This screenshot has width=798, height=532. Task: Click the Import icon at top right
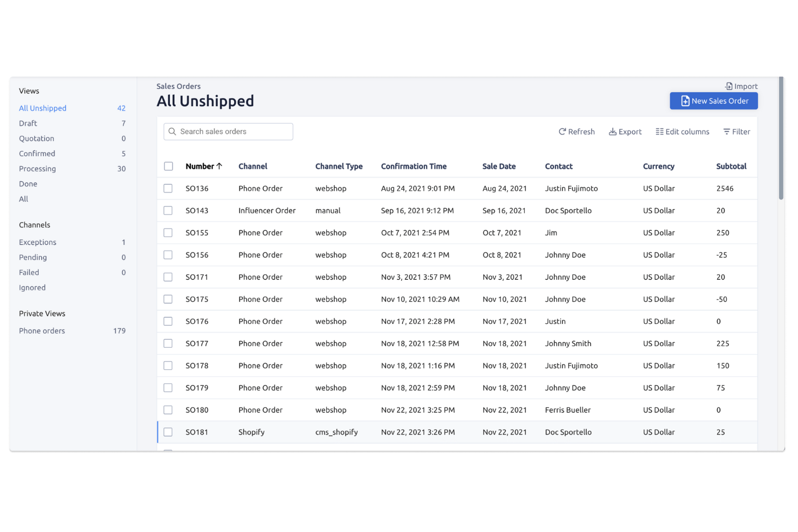pyautogui.click(x=728, y=86)
